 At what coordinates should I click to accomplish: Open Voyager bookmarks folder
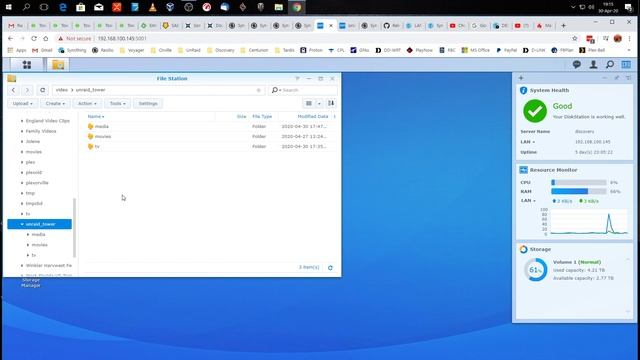coord(132,50)
